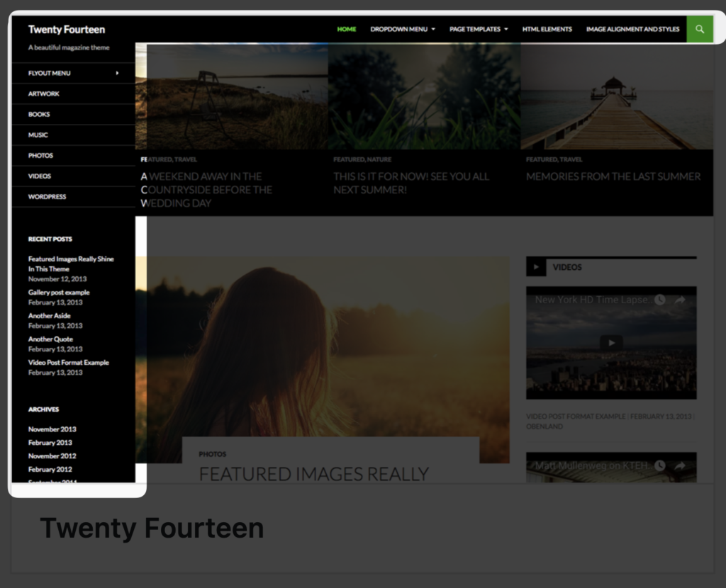The image size is (726, 588).
Task: Click 'Matt Mullenweg on KTEH' video title
Action: point(594,465)
